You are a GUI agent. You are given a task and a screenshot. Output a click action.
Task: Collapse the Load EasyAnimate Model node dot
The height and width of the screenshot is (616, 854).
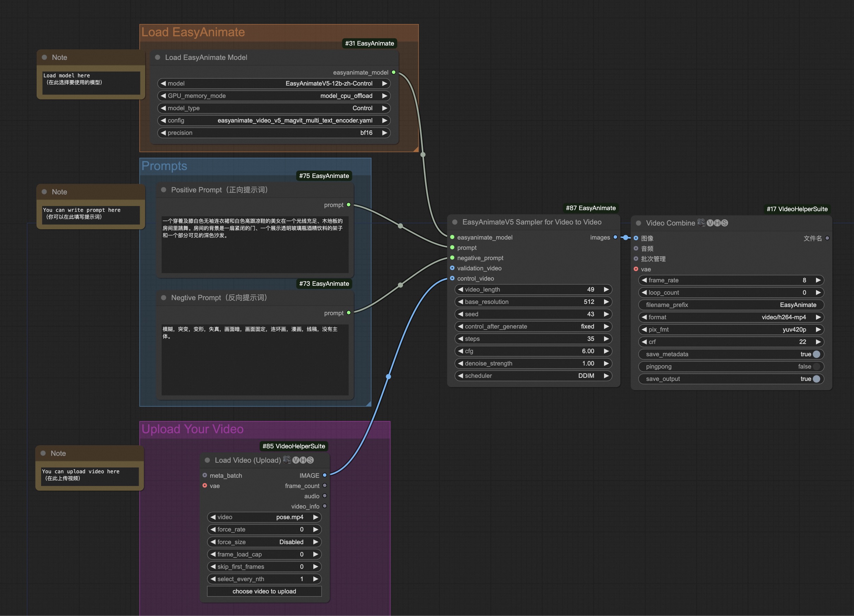(x=158, y=57)
